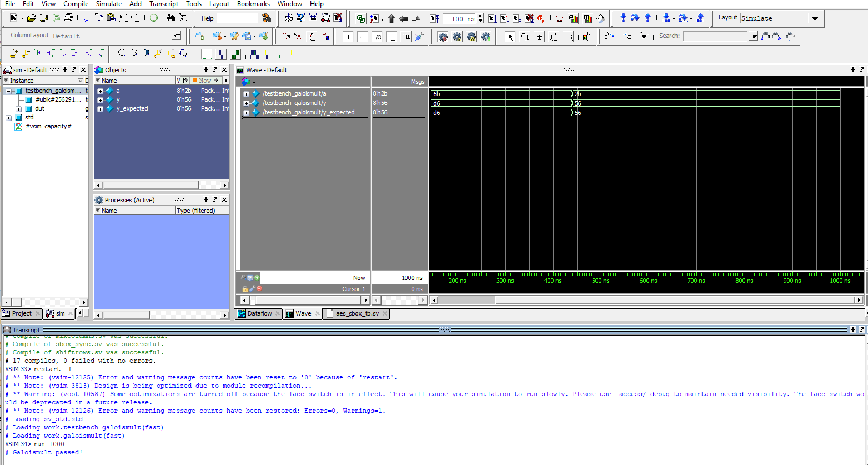Click the wave Zoom Out magnifier
This screenshot has height=465, width=868.
(134, 54)
